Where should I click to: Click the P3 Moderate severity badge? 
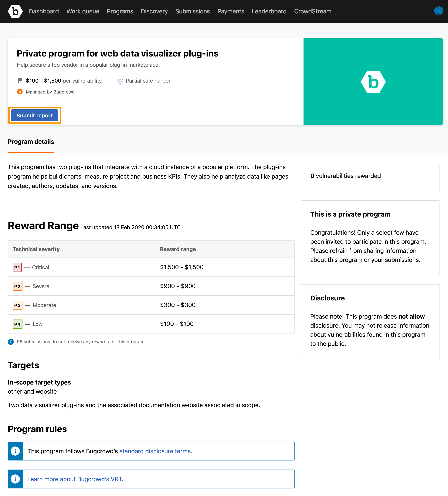(x=17, y=305)
